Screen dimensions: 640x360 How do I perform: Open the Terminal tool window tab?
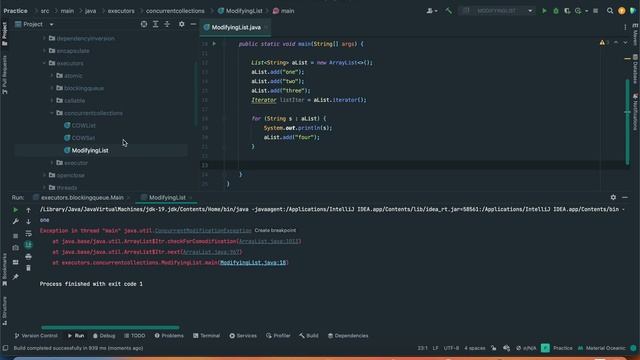(x=207, y=336)
